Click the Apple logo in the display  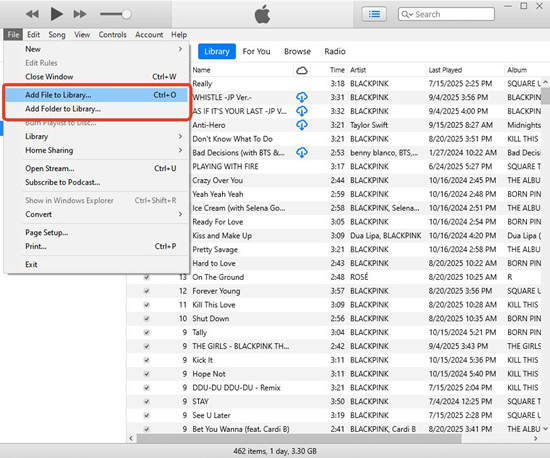point(262,14)
